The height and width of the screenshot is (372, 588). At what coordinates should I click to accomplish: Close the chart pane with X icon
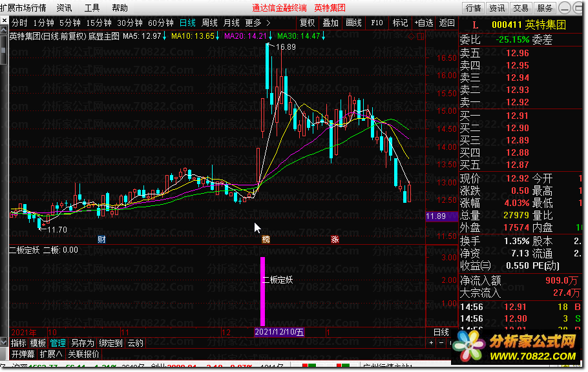[x=4, y=20]
